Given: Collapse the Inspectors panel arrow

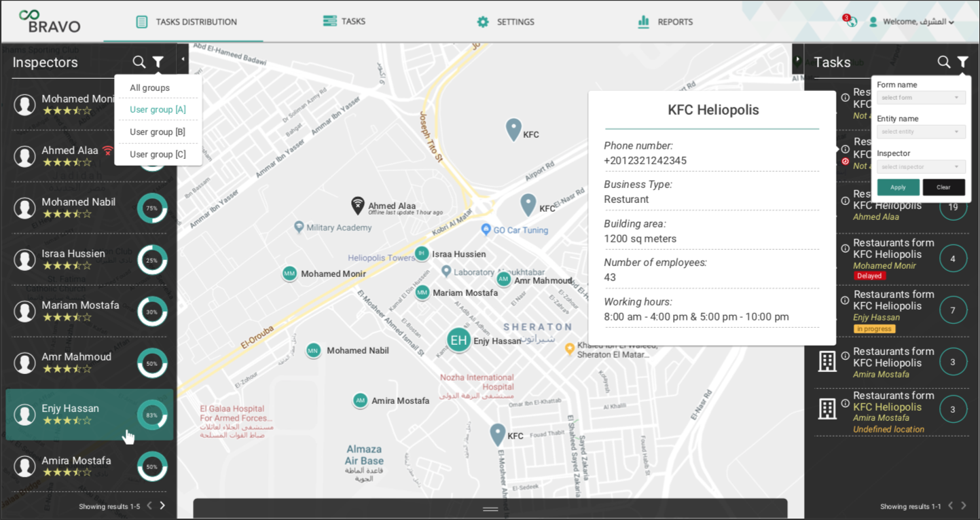Looking at the screenshot, I should 183,60.
